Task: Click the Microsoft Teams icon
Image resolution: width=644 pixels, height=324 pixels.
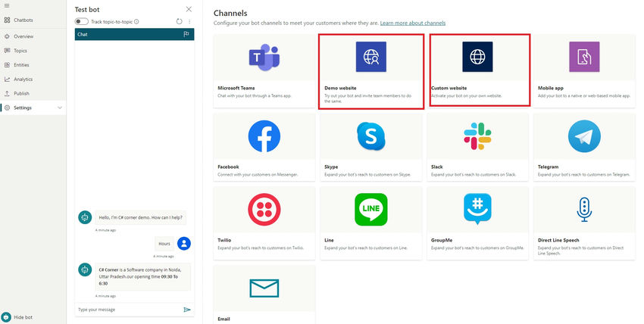Action: (264, 57)
